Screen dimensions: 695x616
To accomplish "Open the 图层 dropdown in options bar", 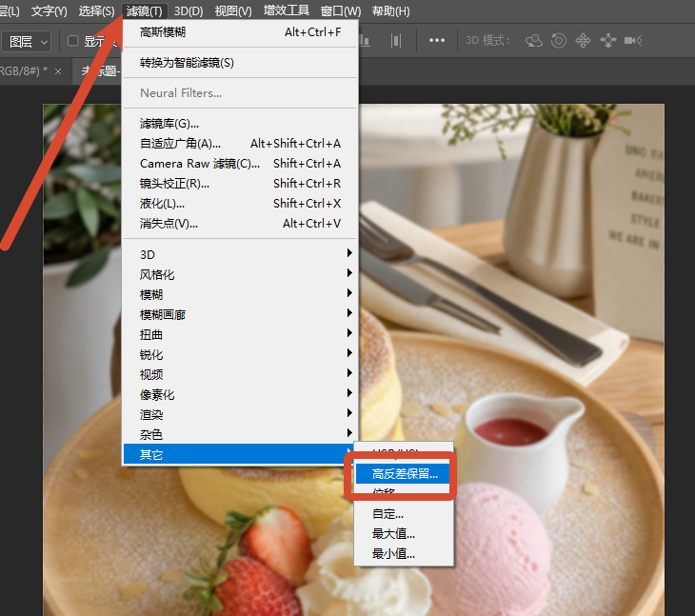I will point(26,42).
